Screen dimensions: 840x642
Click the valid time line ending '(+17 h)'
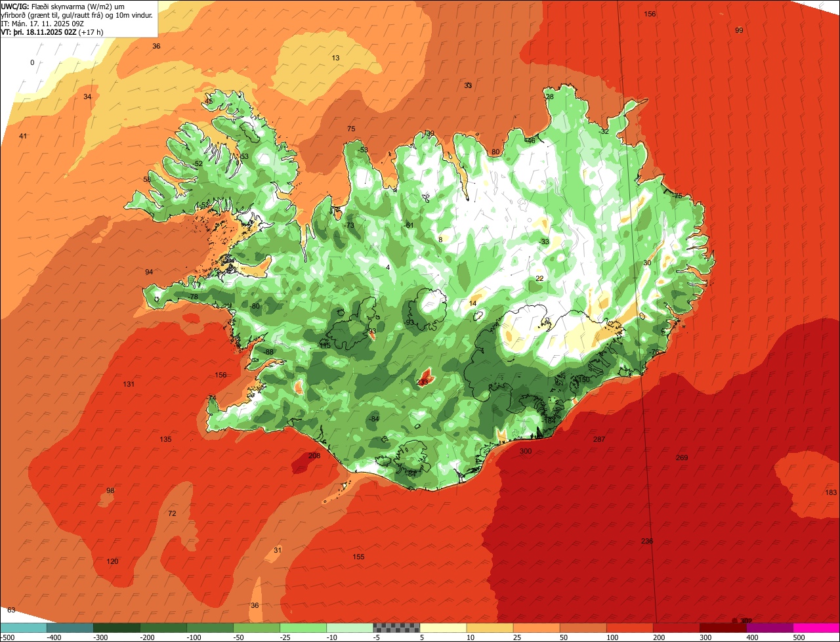coord(53,32)
